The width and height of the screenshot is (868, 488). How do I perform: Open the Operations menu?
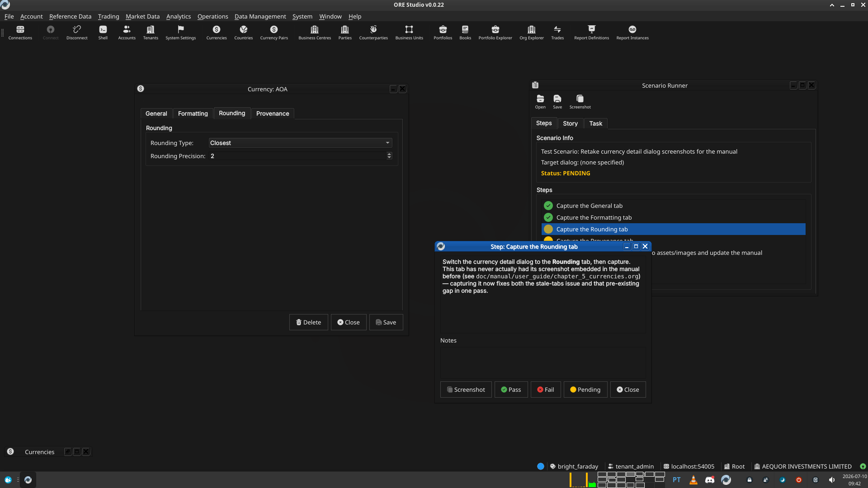212,16
